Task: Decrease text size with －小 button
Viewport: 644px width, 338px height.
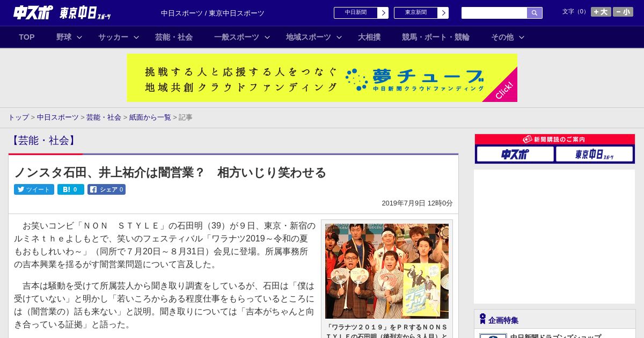Action: [623, 12]
